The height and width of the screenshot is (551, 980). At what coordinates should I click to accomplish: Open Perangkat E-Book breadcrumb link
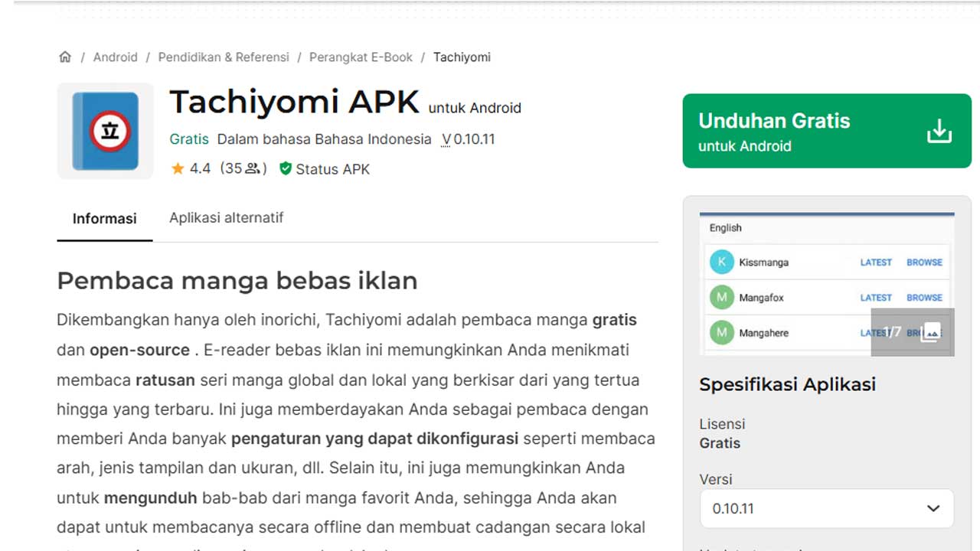(x=361, y=57)
